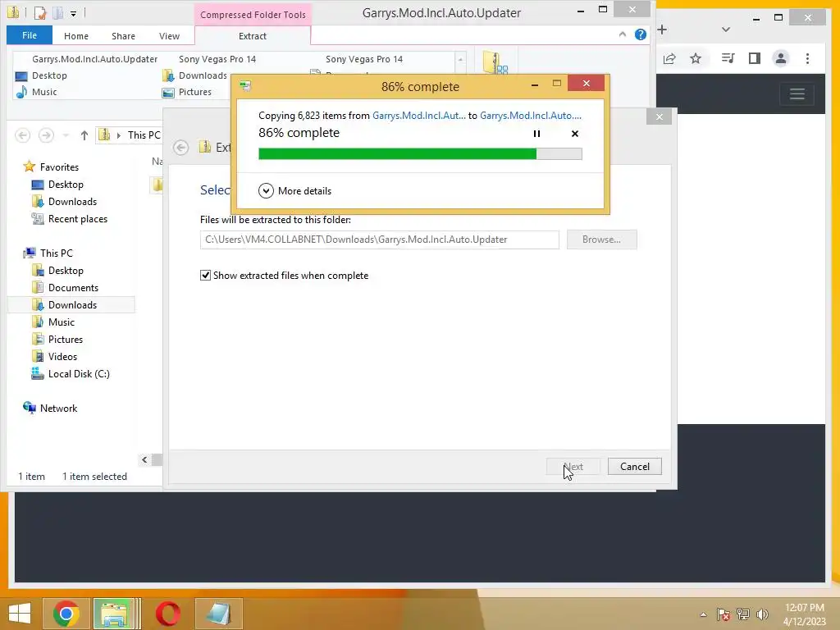Select Network in navigation pane

tap(50, 409)
